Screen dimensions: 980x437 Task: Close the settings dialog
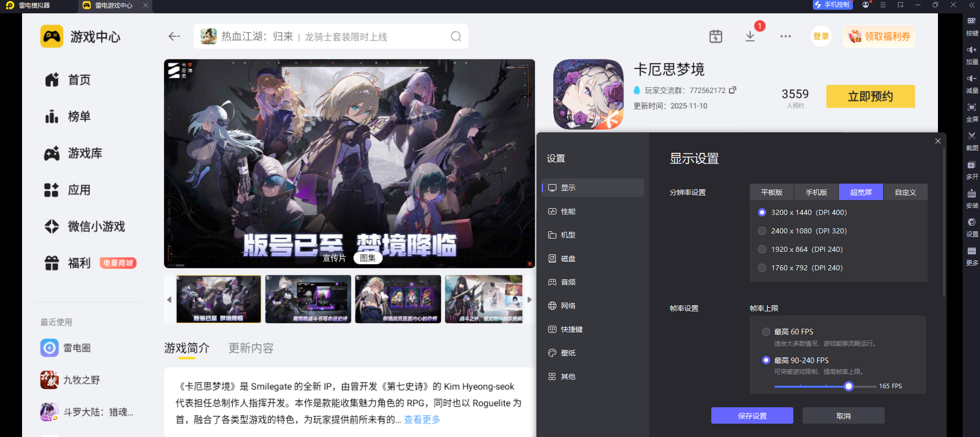[938, 141]
